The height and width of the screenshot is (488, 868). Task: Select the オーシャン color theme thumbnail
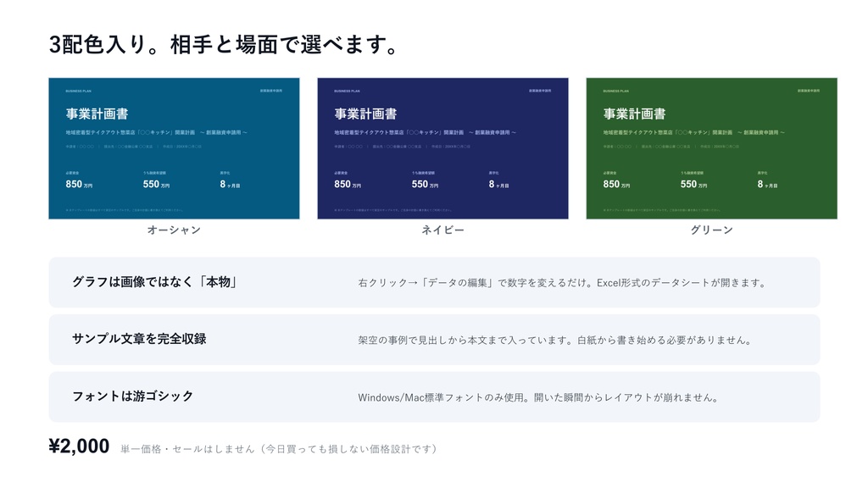174,148
